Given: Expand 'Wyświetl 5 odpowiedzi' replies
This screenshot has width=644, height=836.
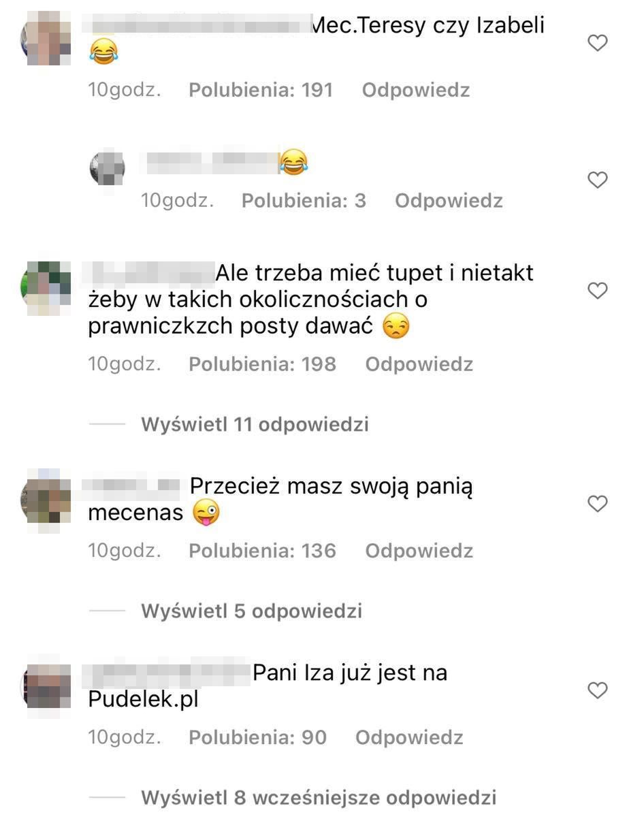Looking at the screenshot, I should coord(251,611).
